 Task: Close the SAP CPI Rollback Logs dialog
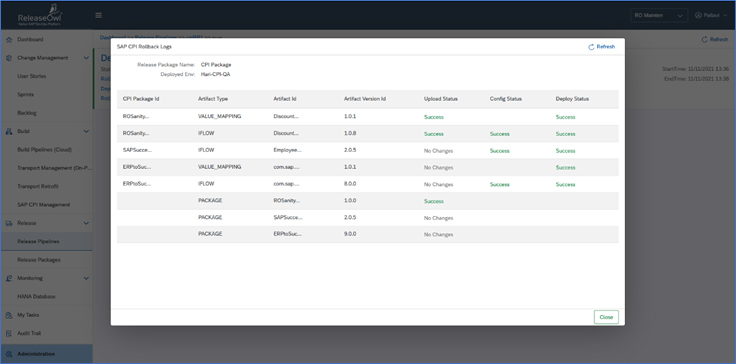tap(606, 317)
